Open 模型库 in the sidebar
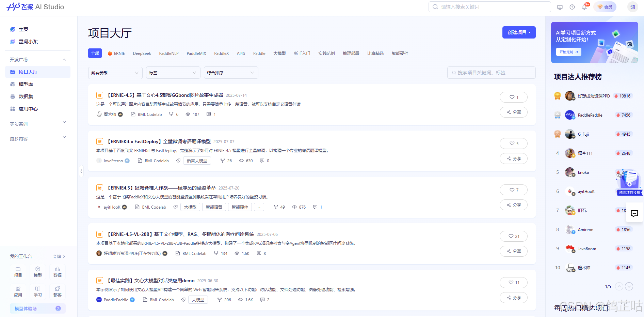Viewport: 644px width, 317px height. tap(38, 84)
